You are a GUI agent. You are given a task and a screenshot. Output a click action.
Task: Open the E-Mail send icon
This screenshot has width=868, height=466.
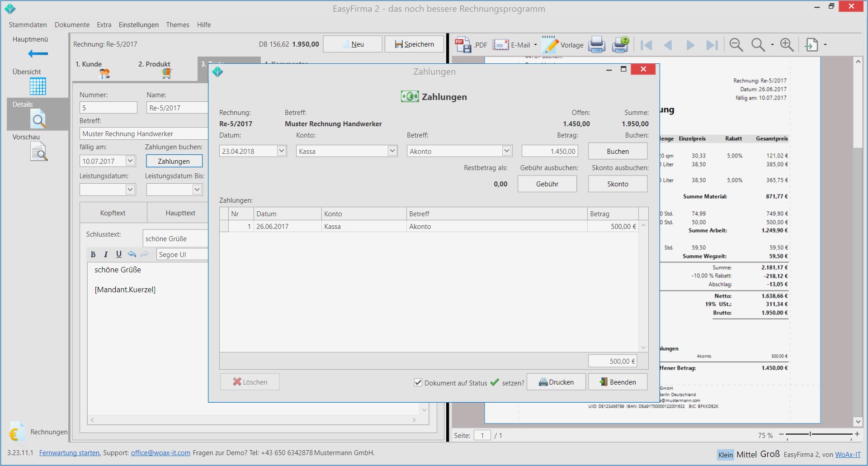coord(501,44)
